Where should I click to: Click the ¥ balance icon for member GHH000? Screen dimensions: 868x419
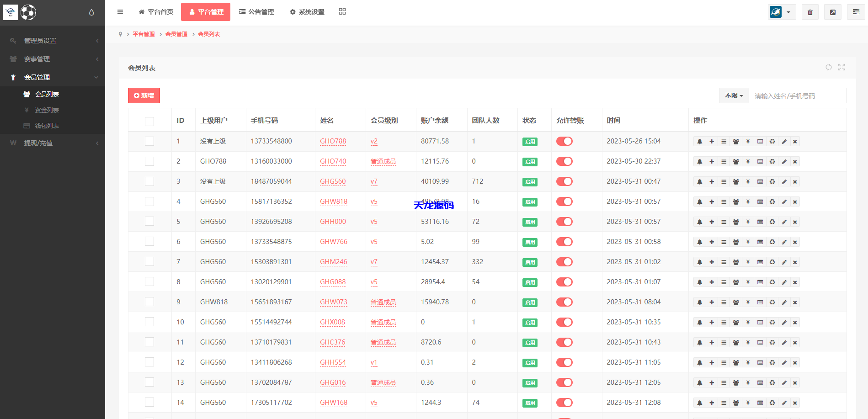pos(748,222)
